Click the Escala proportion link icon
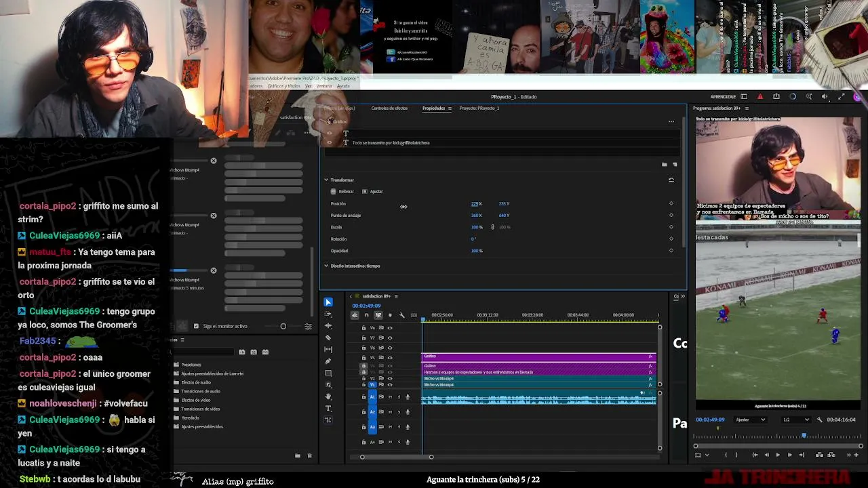 [x=492, y=227]
